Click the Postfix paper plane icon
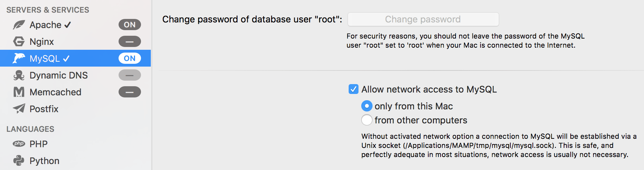This screenshot has height=170, width=644. 19,109
